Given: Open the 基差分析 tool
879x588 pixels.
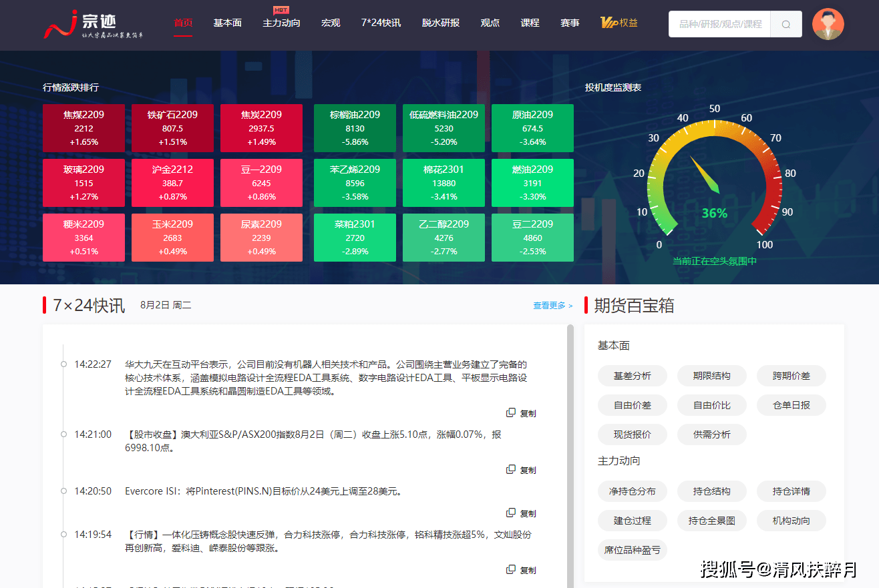Looking at the screenshot, I should point(632,376).
